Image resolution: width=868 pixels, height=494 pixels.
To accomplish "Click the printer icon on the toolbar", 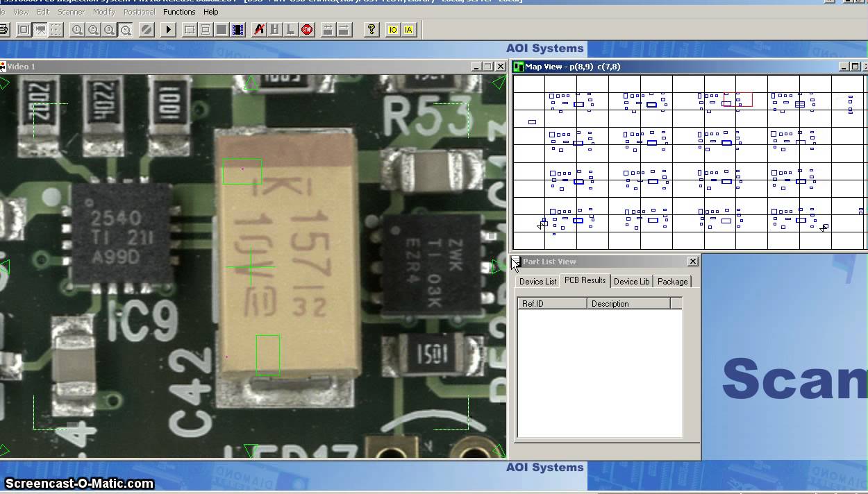I will (x=3, y=30).
